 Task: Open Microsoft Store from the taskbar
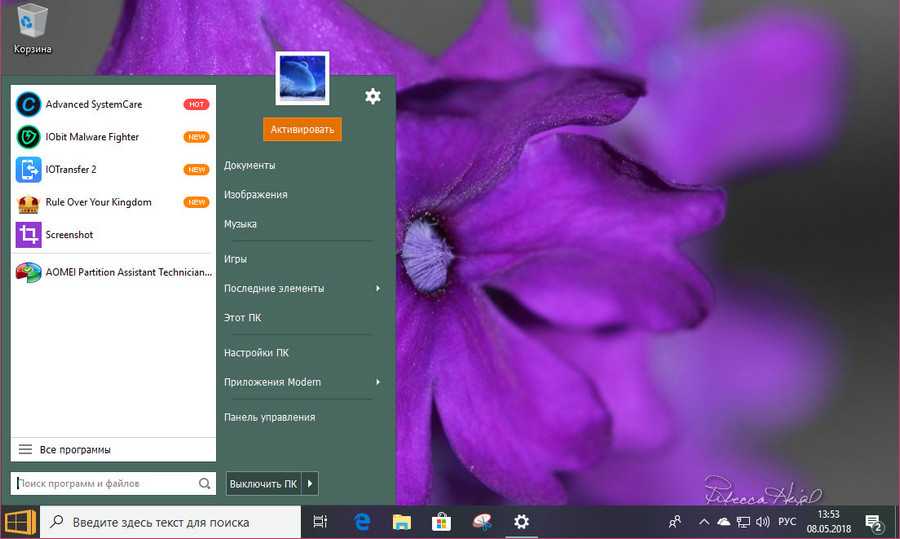[441, 522]
